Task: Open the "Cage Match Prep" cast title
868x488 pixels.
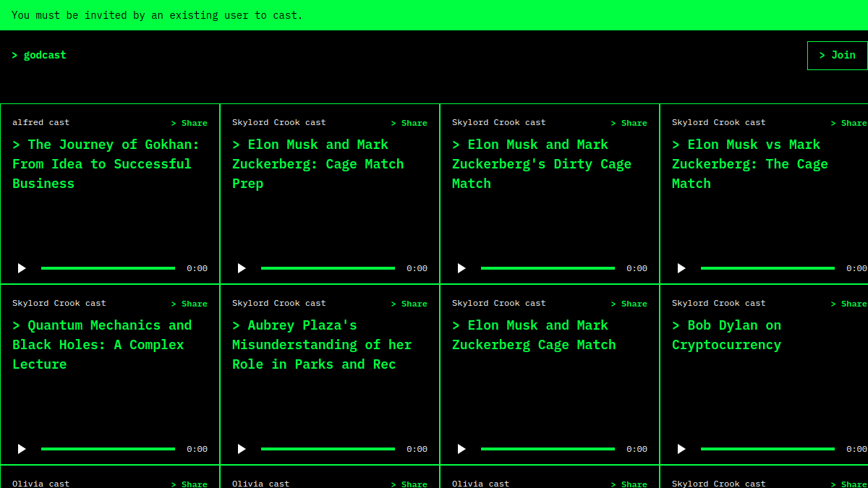Action: pos(318,164)
